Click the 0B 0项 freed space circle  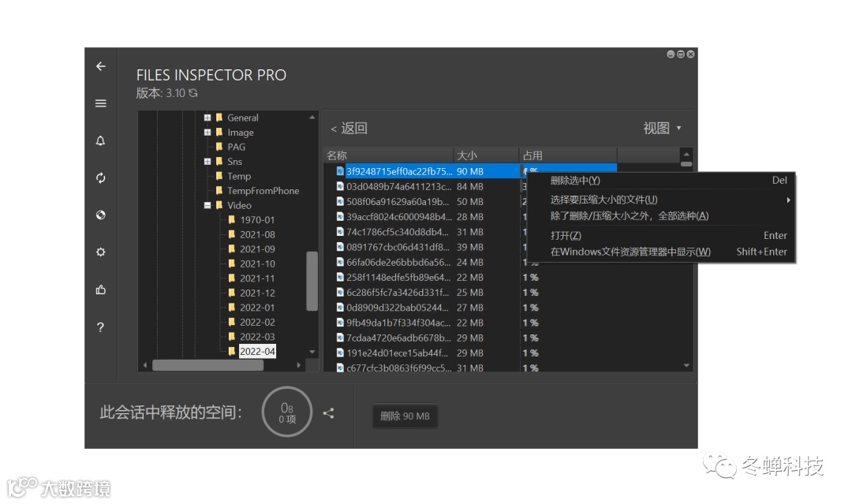click(287, 413)
